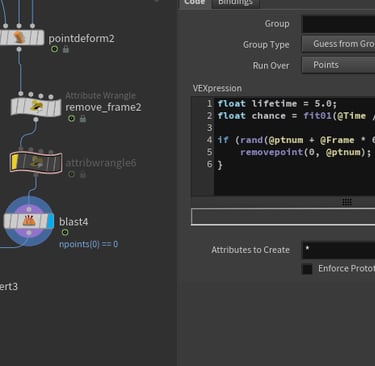Select the attribwrangle6 node icon
The image size is (375, 366).
tap(36, 162)
